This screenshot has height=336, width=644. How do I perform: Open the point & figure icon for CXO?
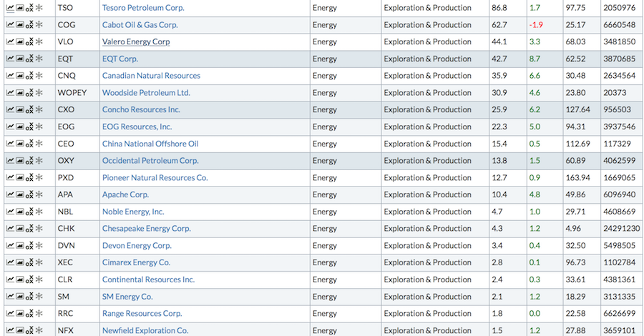29,109
